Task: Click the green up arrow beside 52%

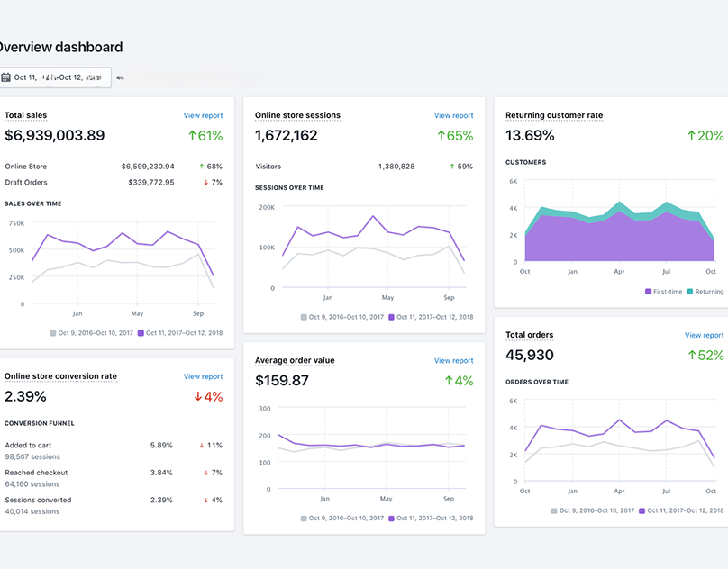Action: pyautogui.click(x=691, y=356)
